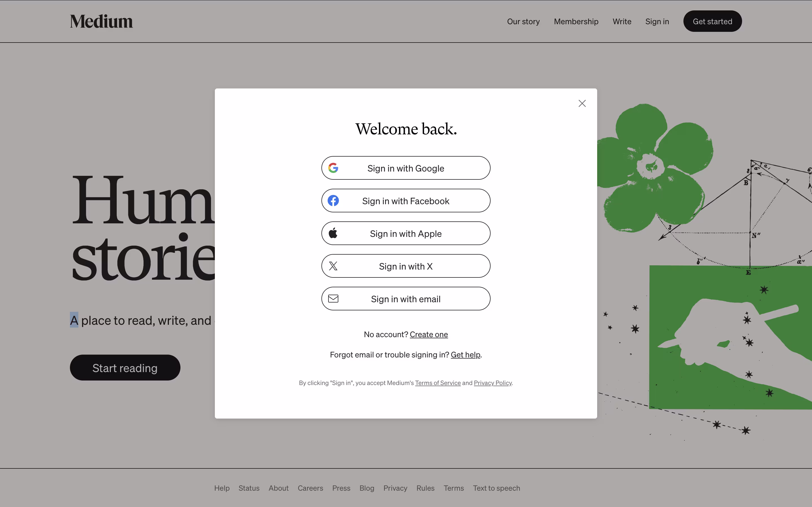Screen dimensions: 812x507
Task: Click the Apple logo icon
Action: (333, 233)
